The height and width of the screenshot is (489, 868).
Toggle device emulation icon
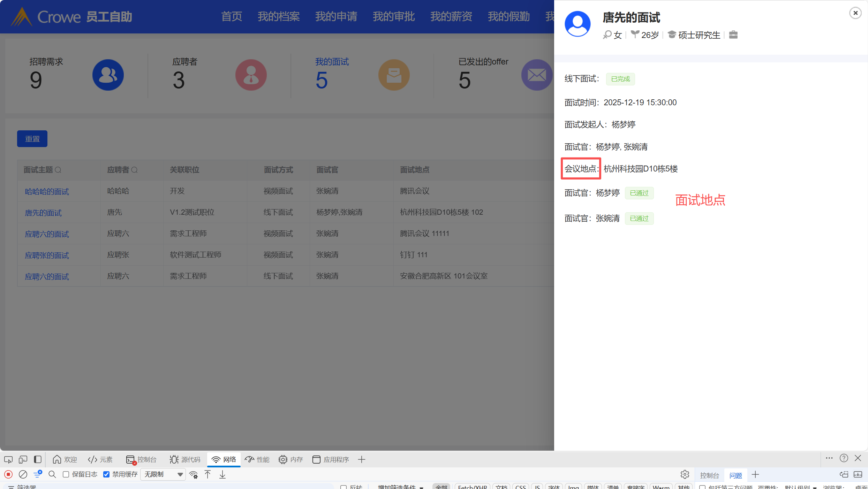coord(23,459)
